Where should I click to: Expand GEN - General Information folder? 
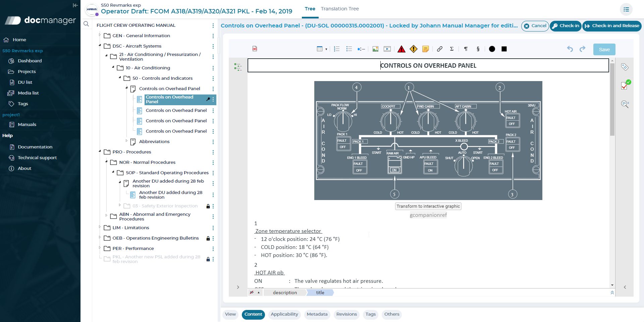pyautogui.click(x=100, y=35)
